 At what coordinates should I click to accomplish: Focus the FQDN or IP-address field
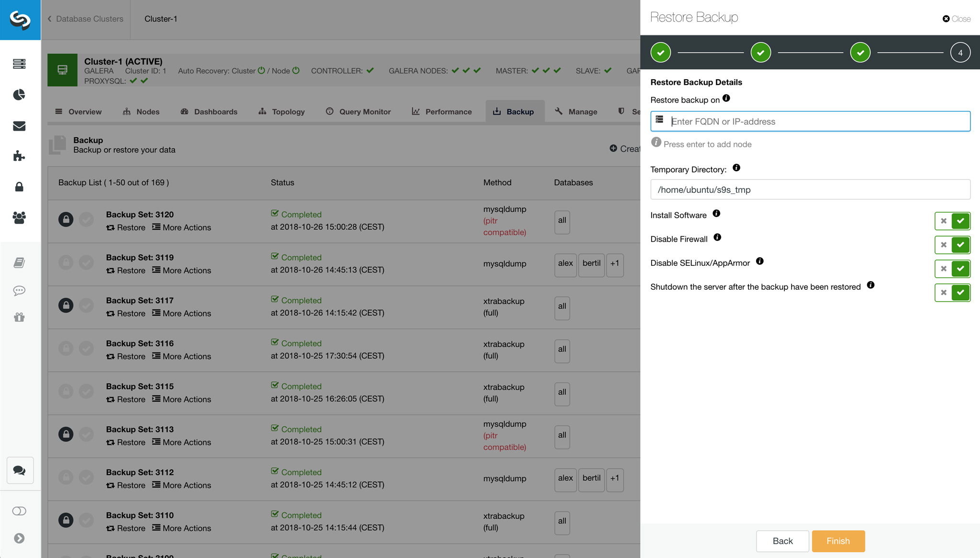point(810,121)
